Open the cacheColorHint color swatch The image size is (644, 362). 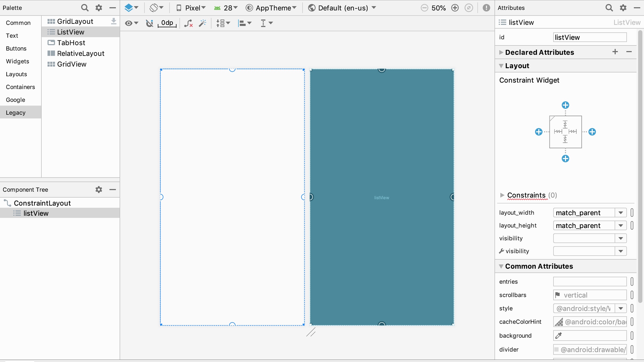pyautogui.click(x=559, y=322)
